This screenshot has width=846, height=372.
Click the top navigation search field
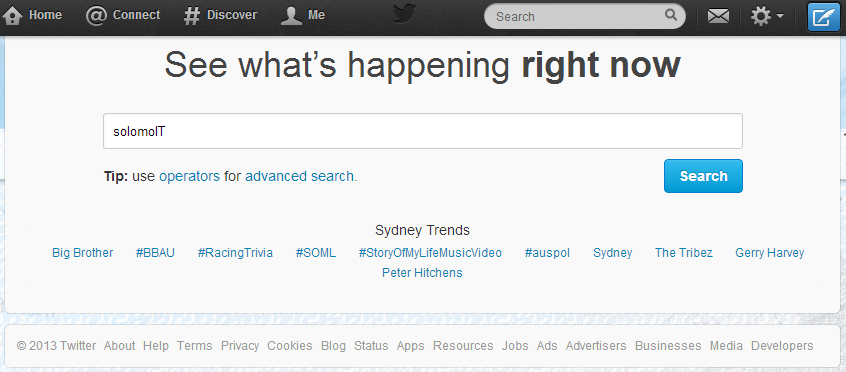point(585,16)
